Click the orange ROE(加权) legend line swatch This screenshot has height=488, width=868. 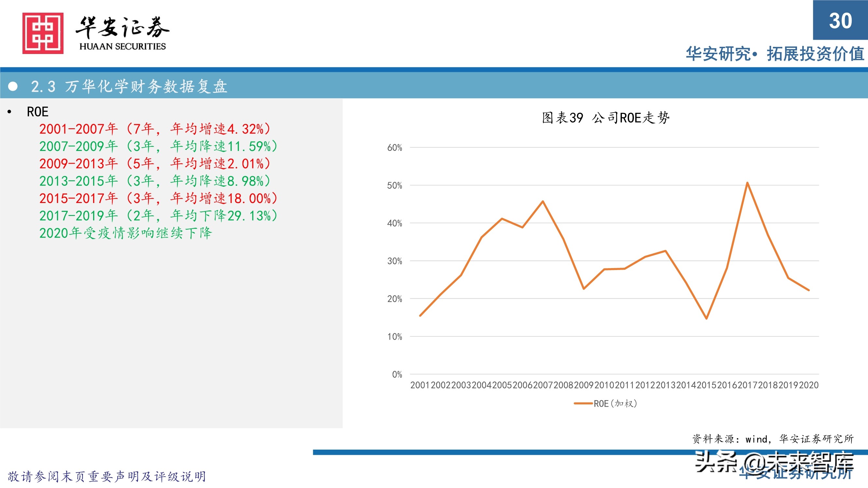click(x=583, y=403)
